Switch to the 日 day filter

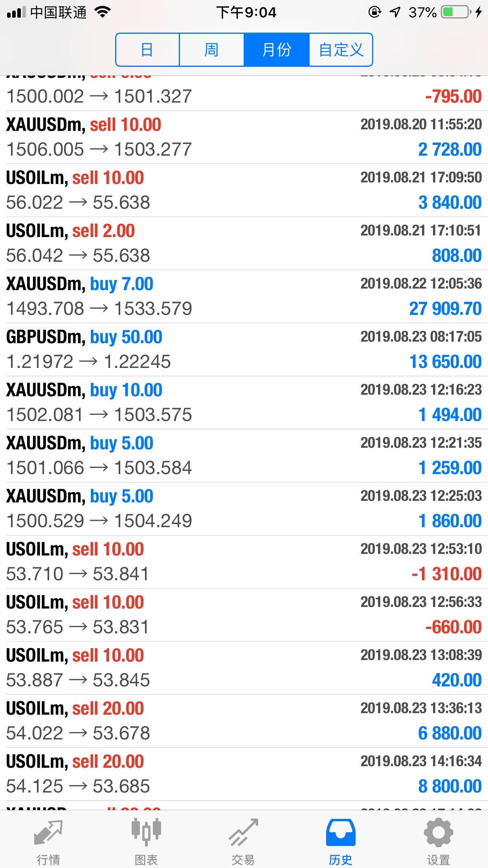click(x=147, y=50)
